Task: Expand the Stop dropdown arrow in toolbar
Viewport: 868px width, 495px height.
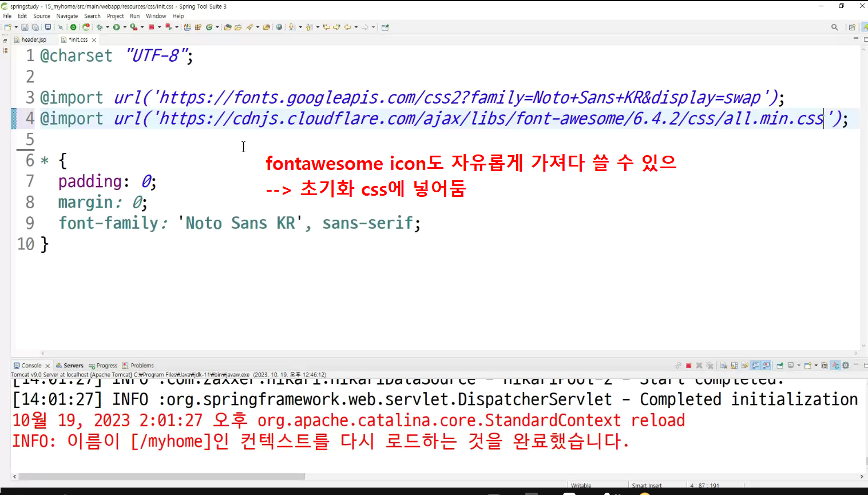Action: pyautogui.click(x=159, y=27)
